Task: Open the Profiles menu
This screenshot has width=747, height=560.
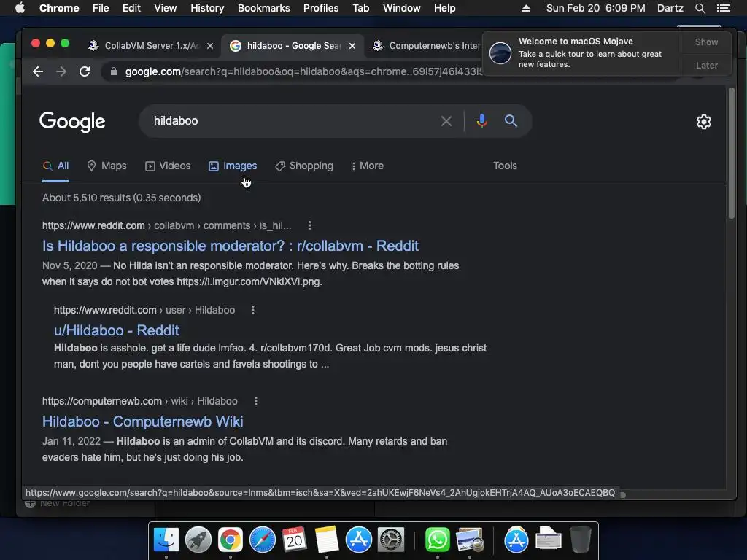Action: click(x=321, y=8)
